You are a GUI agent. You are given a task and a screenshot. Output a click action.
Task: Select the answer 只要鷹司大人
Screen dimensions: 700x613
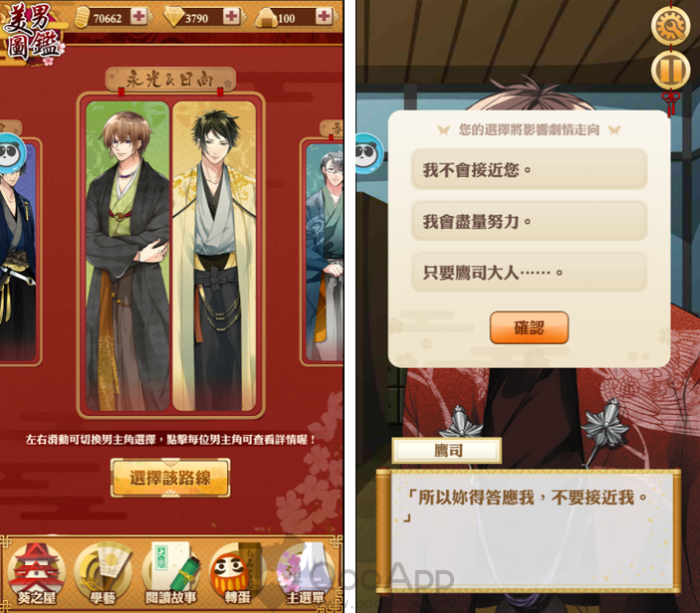tap(529, 273)
